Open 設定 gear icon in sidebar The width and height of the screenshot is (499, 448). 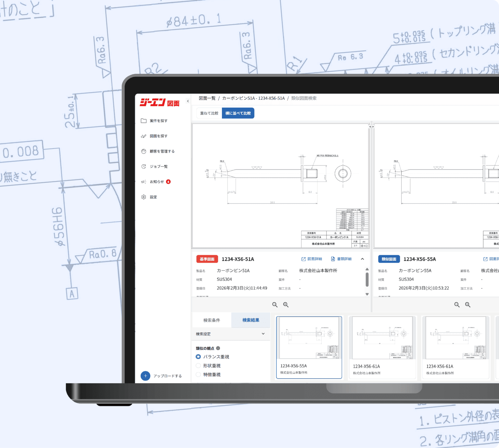coord(144,197)
